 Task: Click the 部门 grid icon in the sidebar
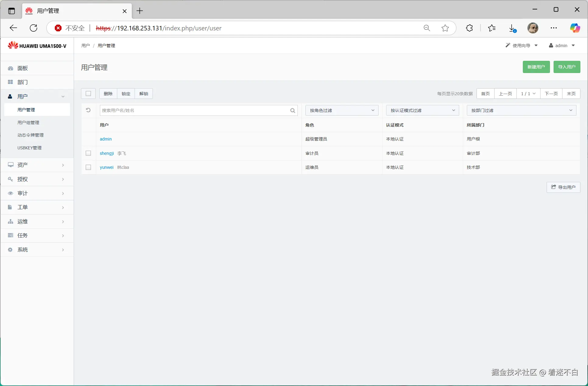(10, 82)
